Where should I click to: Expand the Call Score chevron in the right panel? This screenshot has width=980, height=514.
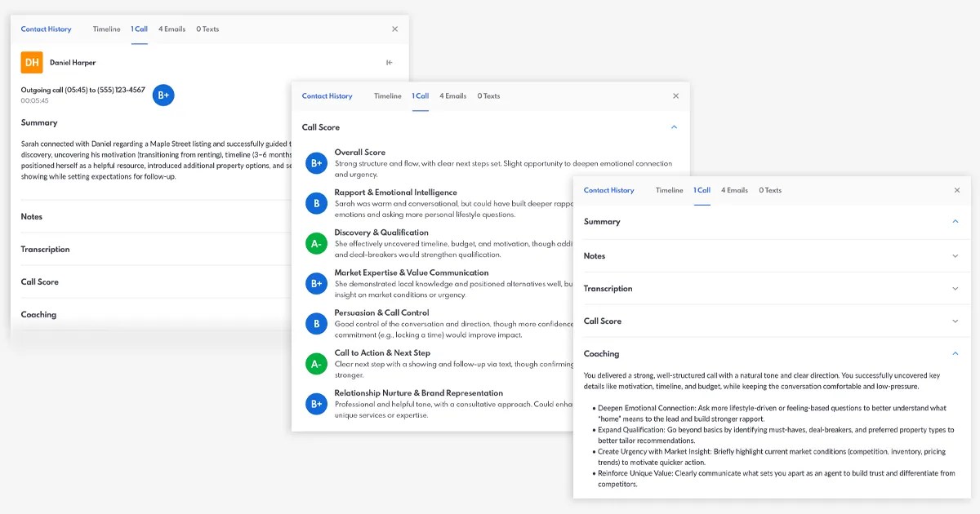[955, 321]
